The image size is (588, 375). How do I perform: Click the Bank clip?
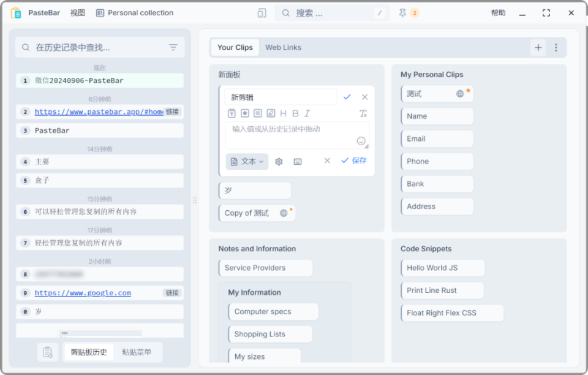pos(437,184)
